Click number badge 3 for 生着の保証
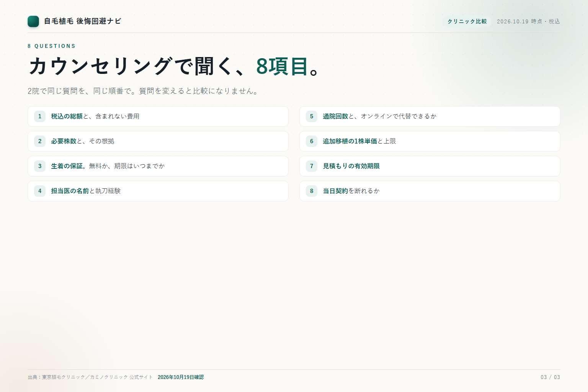588x392 pixels. [40, 166]
